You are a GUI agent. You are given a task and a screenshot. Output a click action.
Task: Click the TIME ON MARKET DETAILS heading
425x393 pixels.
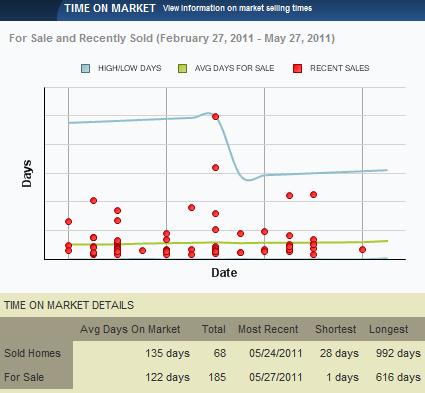tap(69, 305)
